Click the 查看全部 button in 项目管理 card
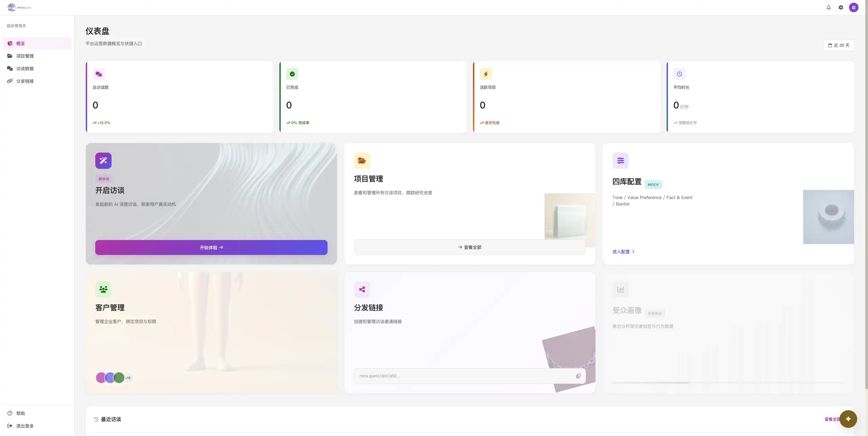The height and width of the screenshot is (436, 868). click(470, 247)
